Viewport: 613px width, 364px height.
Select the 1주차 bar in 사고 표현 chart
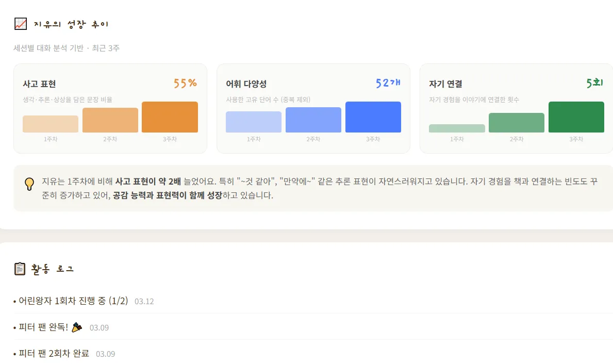click(51, 124)
